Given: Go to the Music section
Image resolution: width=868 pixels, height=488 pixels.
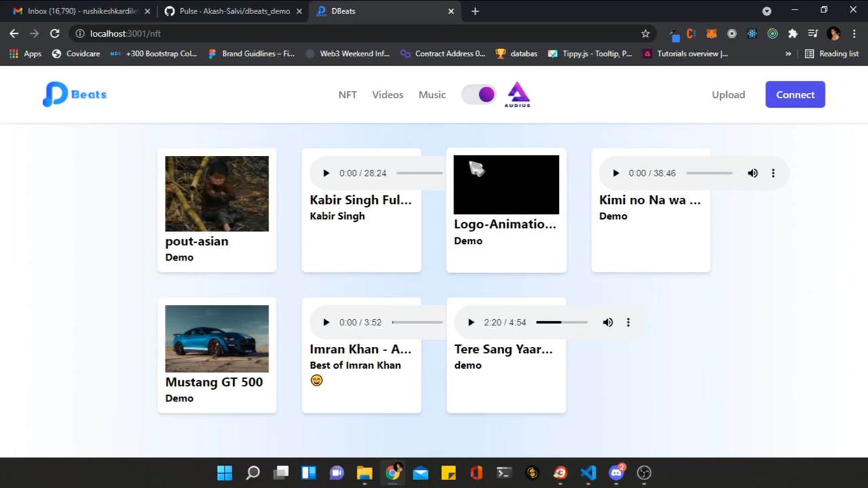Looking at the screenshot, I should click(432, 95).
